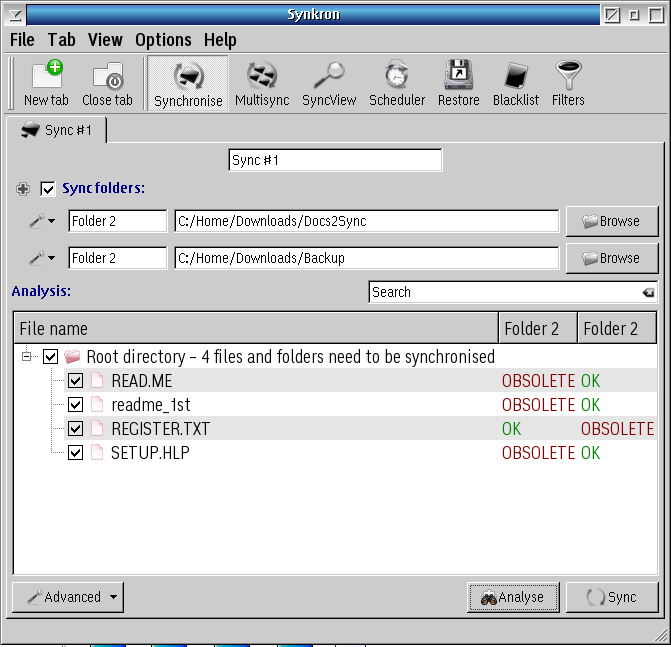Screen dimensions: 671x647
Task: Click first Folder 2 column header
Action: (x=538, y=329)
